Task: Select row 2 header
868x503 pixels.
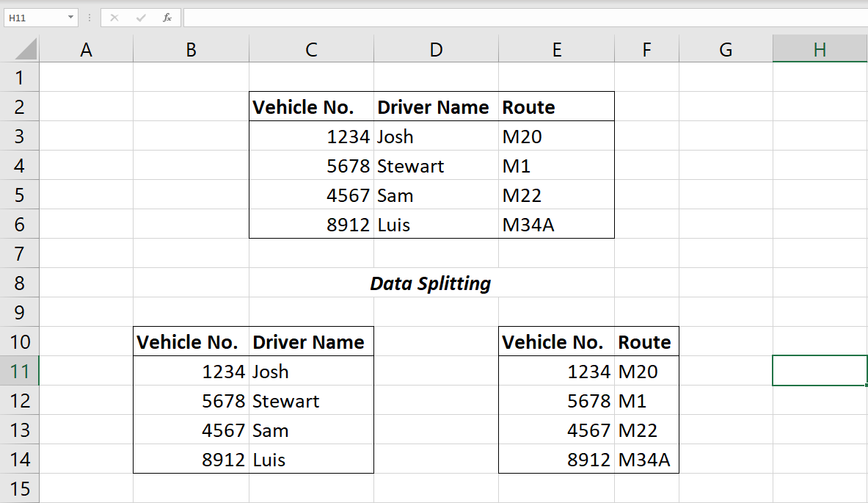Action: pos(20,107)
